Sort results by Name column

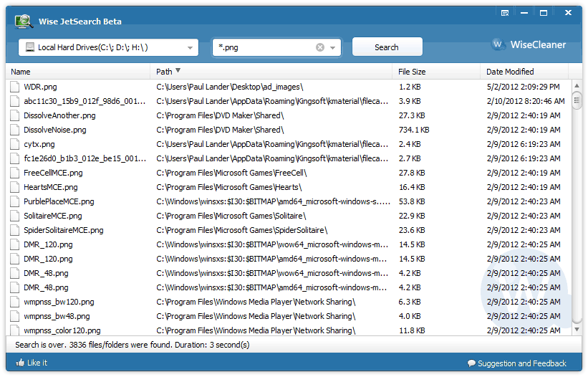pos(77,72)
